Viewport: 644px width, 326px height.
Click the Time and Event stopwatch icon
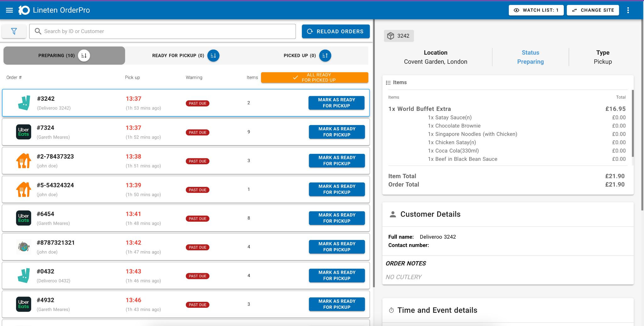[391, 310]
